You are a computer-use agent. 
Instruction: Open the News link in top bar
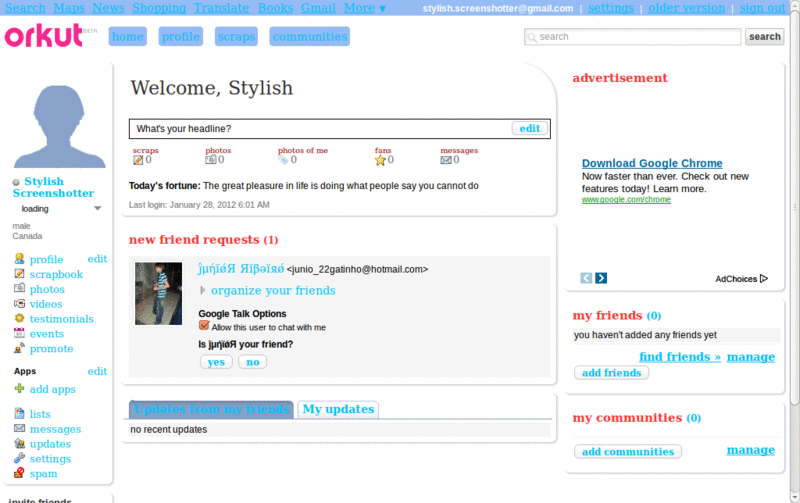coord(108,8)
